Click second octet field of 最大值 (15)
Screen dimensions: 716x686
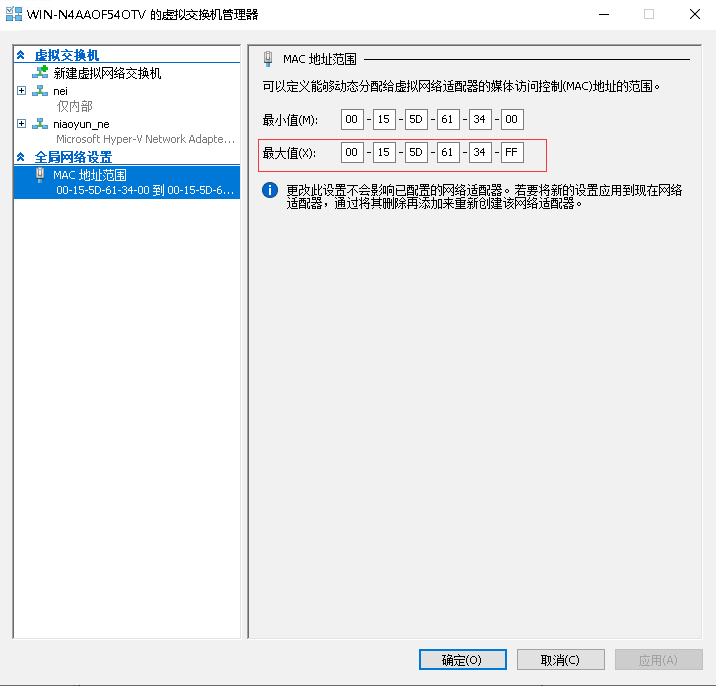(384, 153)
